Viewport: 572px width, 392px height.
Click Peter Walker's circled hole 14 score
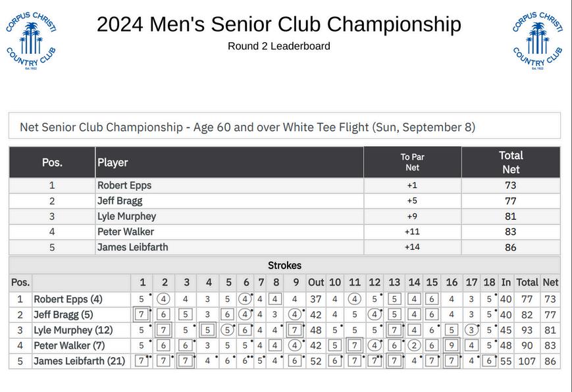pyautogui.click(x=413, y=345)
